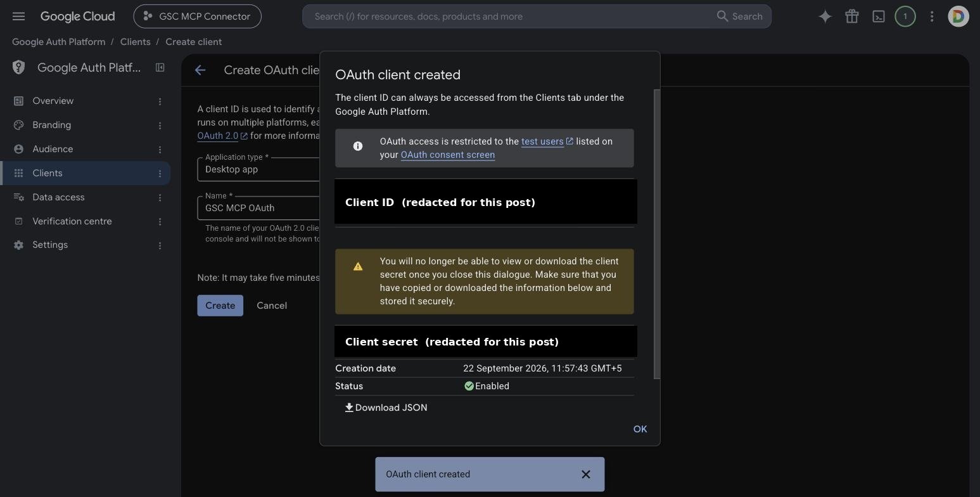Screen dimensions: 980x497
Task: Dismiss the OAuth client created toast
Action: pos(586,474)
